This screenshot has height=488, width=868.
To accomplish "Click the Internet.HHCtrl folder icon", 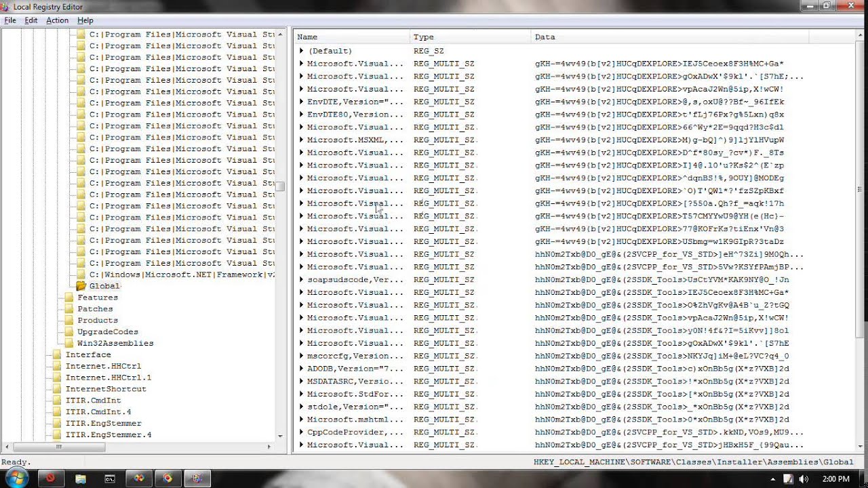I will pos(57,366).
